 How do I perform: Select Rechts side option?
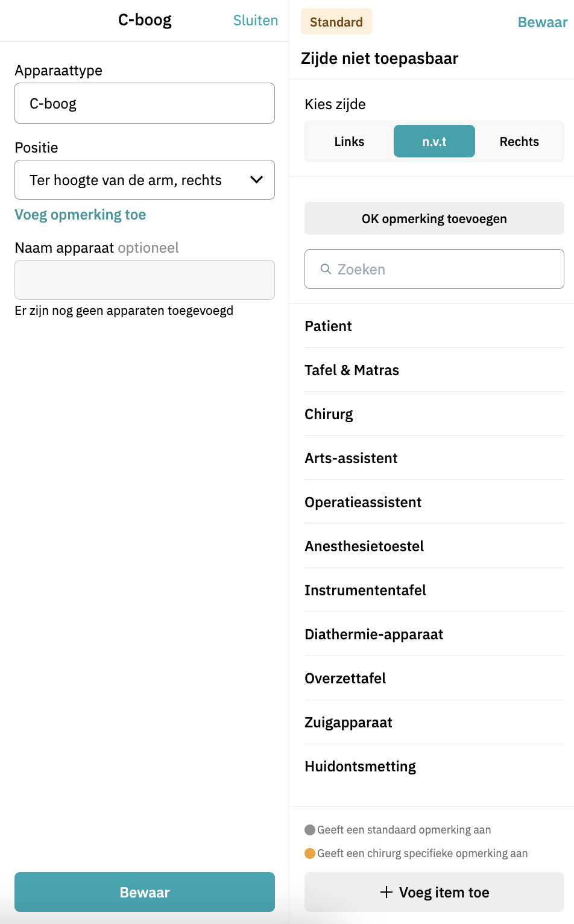[519, 142]
